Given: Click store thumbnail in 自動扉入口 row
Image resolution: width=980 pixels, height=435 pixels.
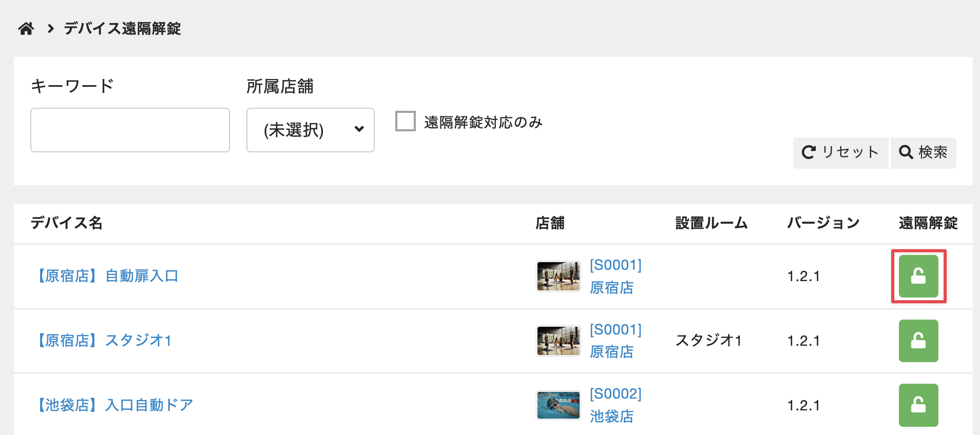Looking at the screenshot, I should pyautogui.click(x=558, y=276).
